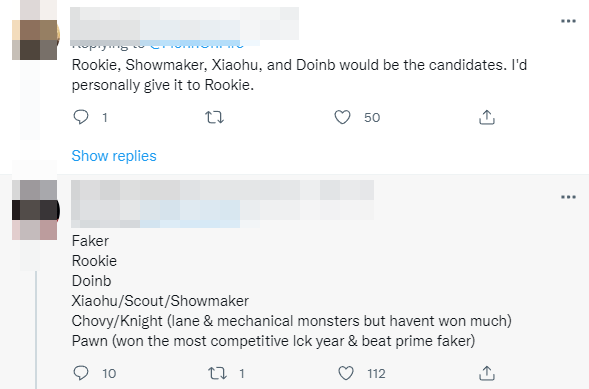Screen dimensions: 589x389
Task: Click the 'Replying to' mention link
Action: point(197,44)
